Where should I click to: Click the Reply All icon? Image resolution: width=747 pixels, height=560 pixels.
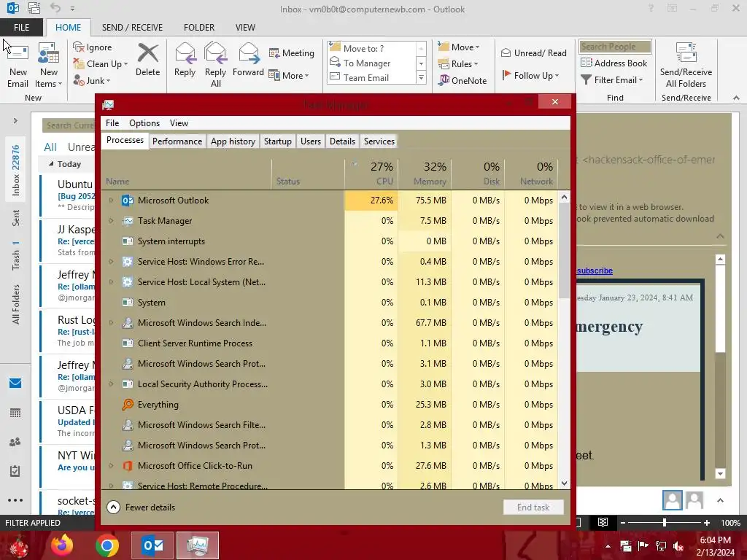tap(215, 65)
